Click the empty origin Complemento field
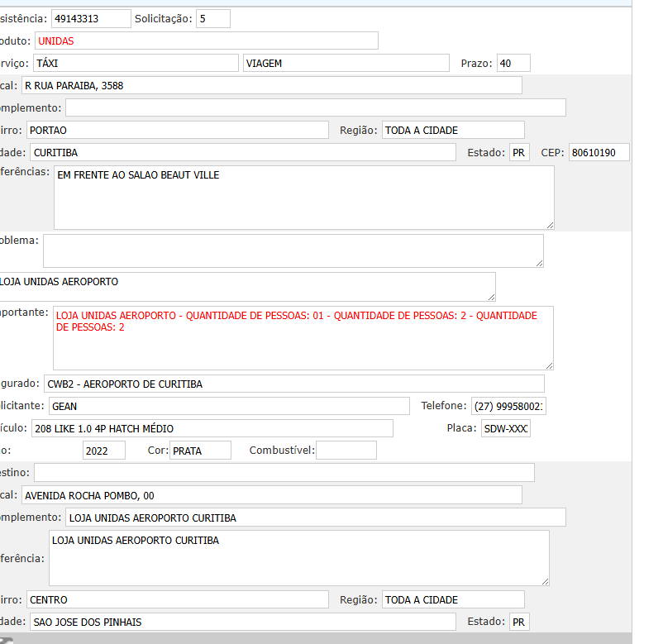The image size is (663, 644). [x=316, y=107]
